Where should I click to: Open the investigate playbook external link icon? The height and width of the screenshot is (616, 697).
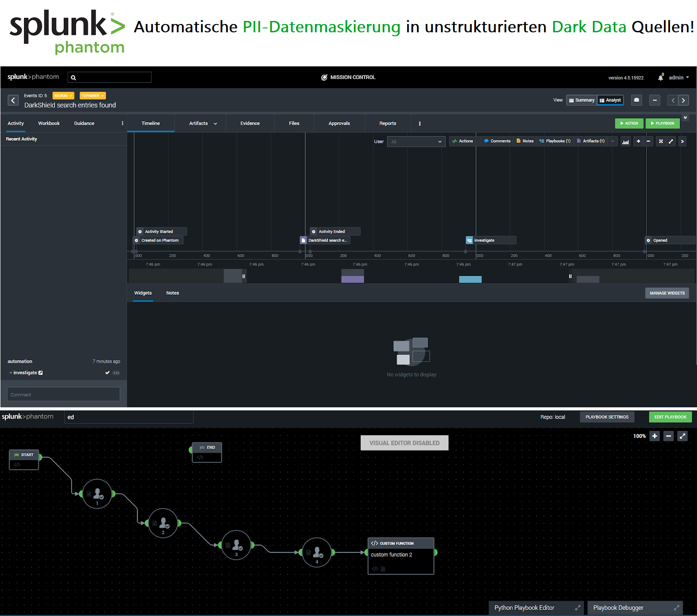(x=41, y=373)
